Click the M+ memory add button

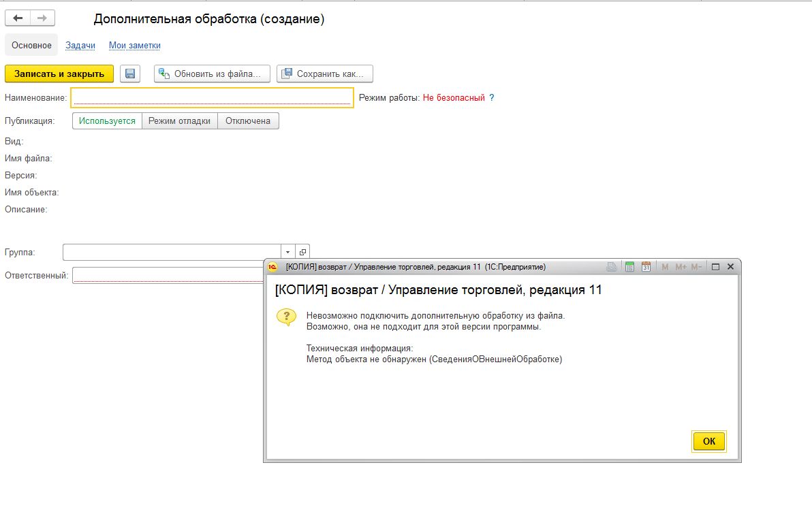(681, 267)
